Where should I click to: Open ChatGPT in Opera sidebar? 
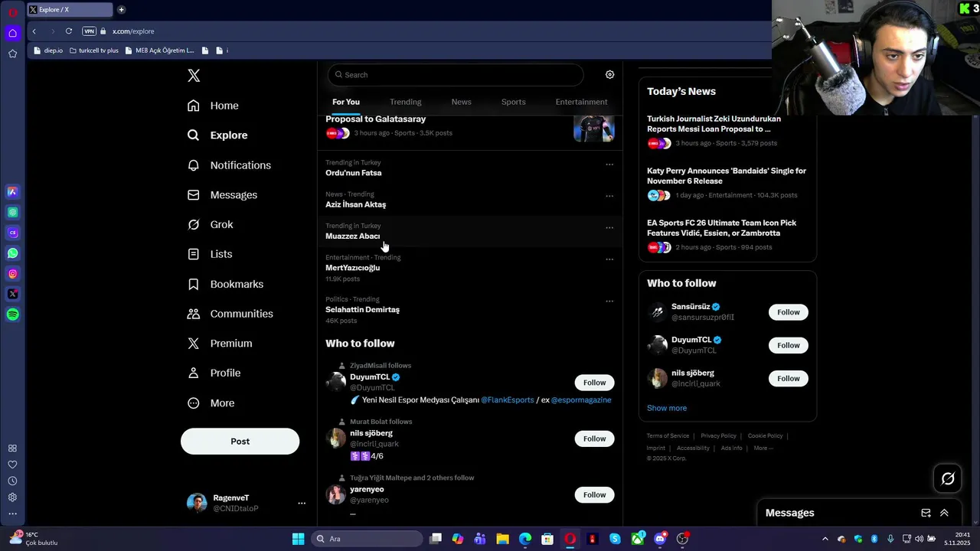12,212
